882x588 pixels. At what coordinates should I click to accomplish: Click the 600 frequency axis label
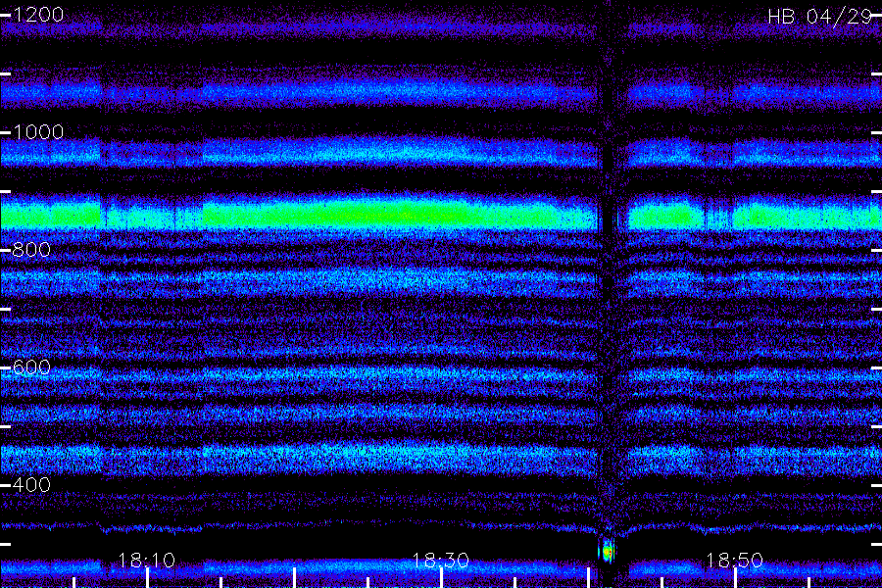pyautogui.click(x=31, y=367)
